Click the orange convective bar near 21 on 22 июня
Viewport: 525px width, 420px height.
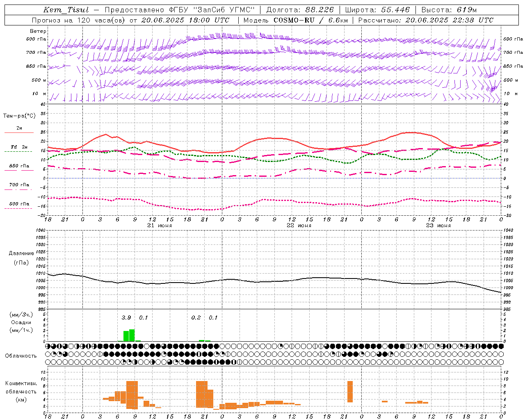350,392
